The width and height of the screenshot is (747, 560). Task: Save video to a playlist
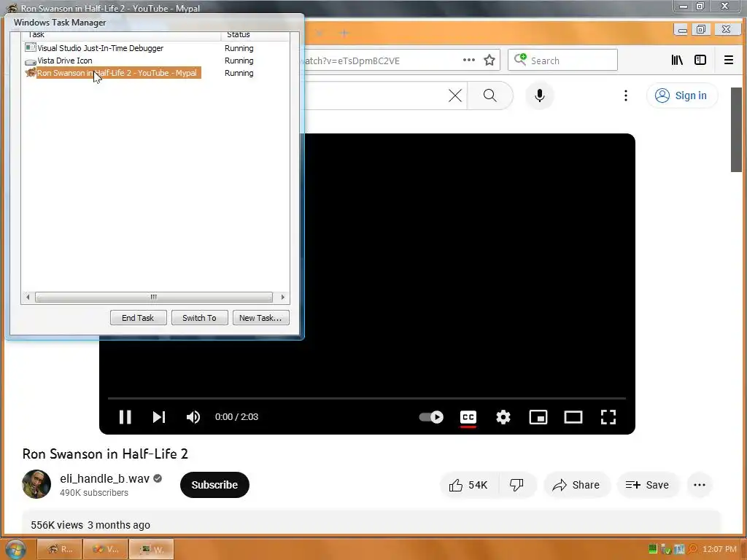pos(647,485)
